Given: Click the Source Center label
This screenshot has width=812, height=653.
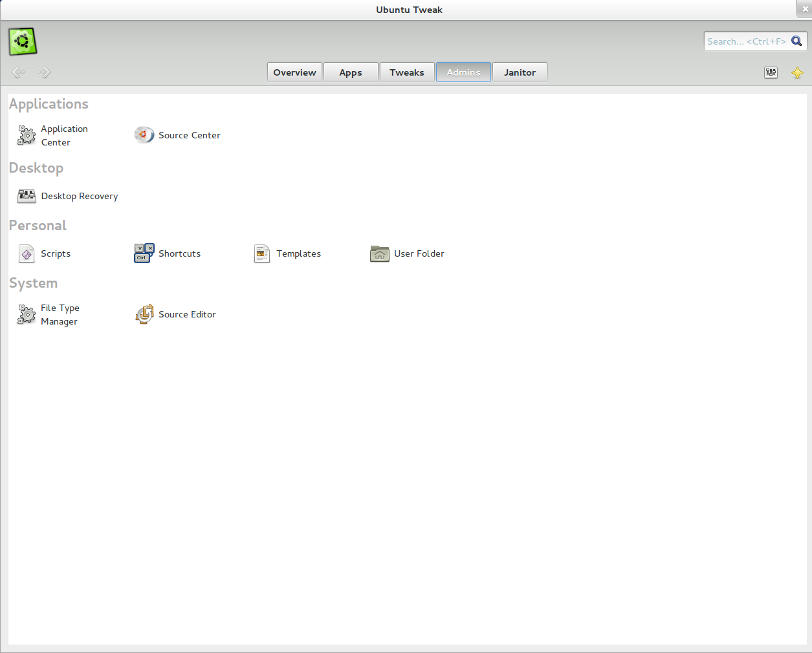Looking at the screenshot, I should (190, 135).
